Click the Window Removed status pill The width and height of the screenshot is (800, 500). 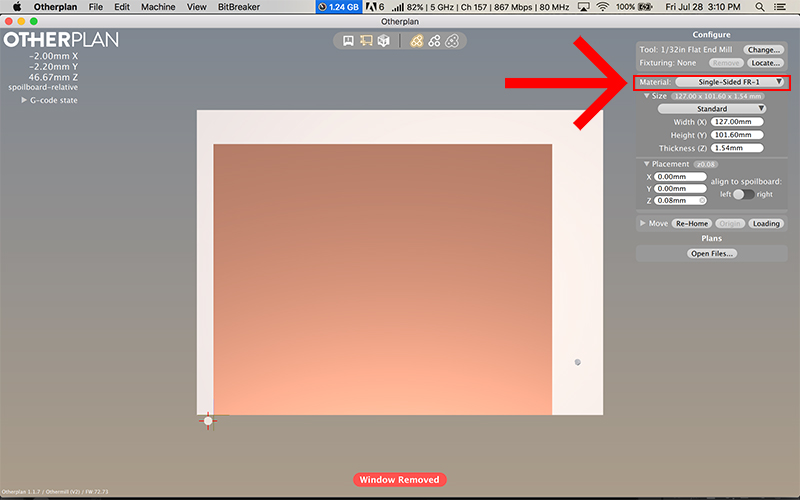tap(399, 480)
